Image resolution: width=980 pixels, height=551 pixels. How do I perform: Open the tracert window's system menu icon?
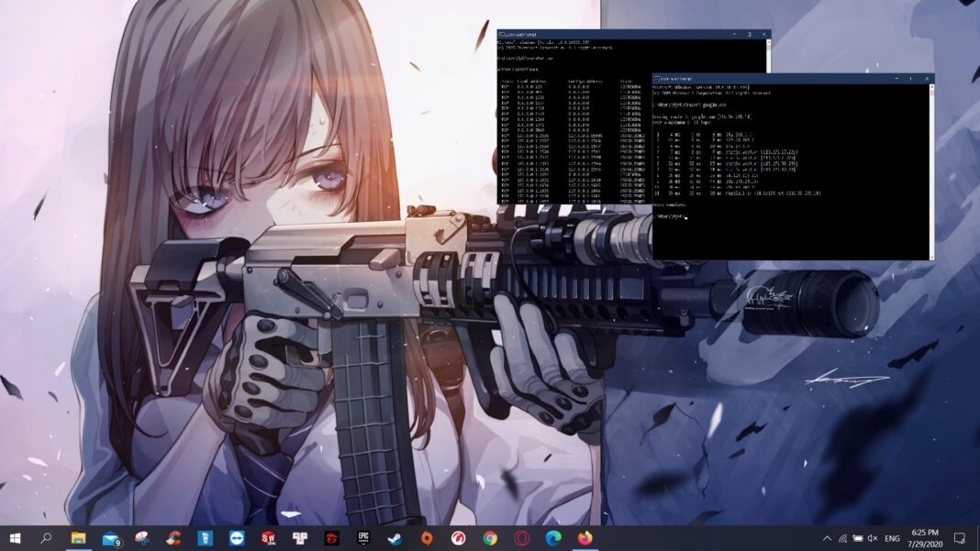click(657, 80)
